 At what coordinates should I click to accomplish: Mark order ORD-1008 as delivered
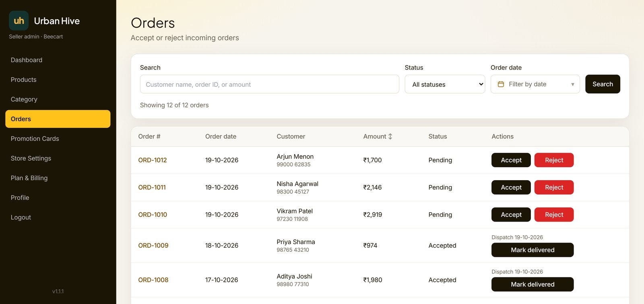[x=533, y=284]
